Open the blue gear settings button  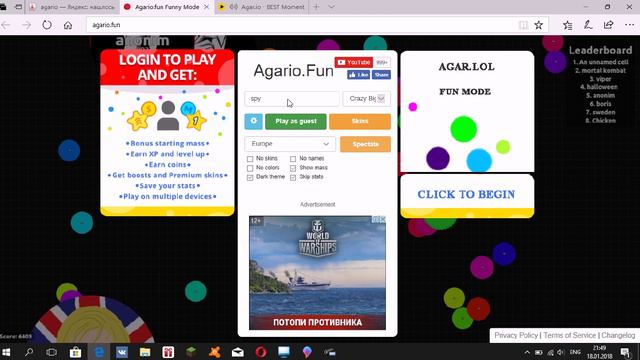[253, 121]
